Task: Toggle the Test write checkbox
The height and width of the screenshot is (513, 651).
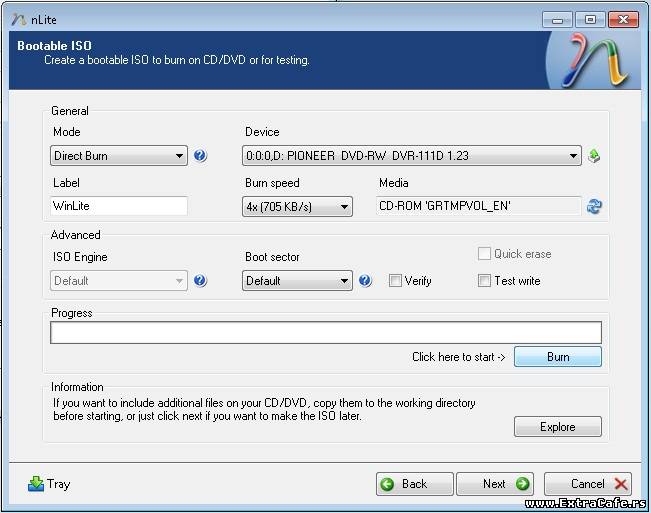Action: click(485, 281)
